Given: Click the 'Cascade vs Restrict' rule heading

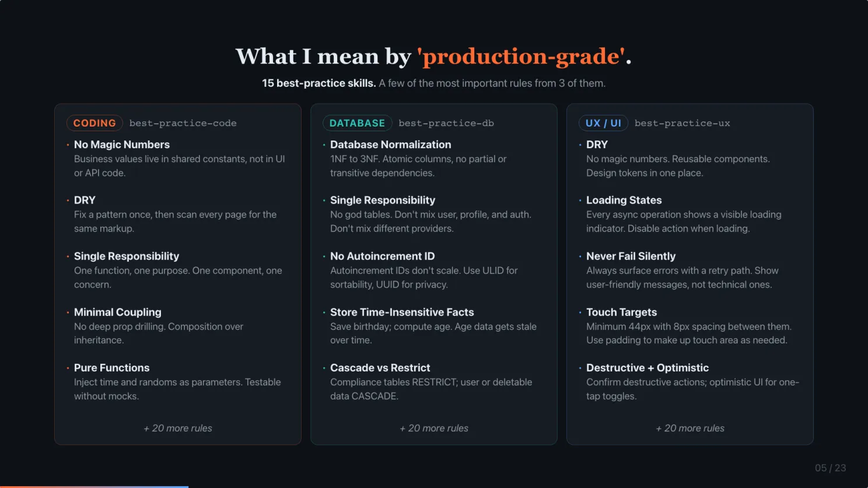Looking at the screenshot, I should coord(380,368).
